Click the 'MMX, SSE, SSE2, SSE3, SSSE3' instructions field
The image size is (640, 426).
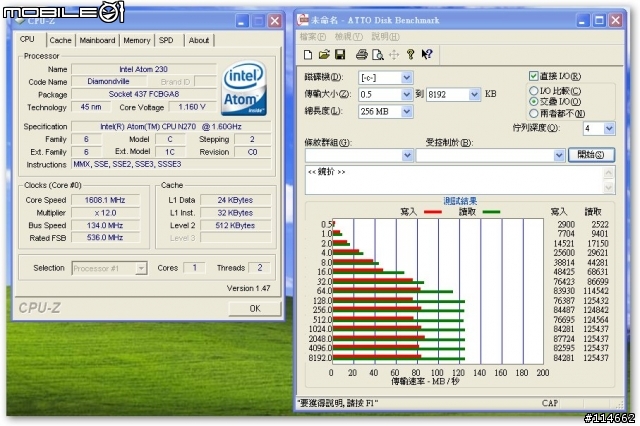[171, 164]
